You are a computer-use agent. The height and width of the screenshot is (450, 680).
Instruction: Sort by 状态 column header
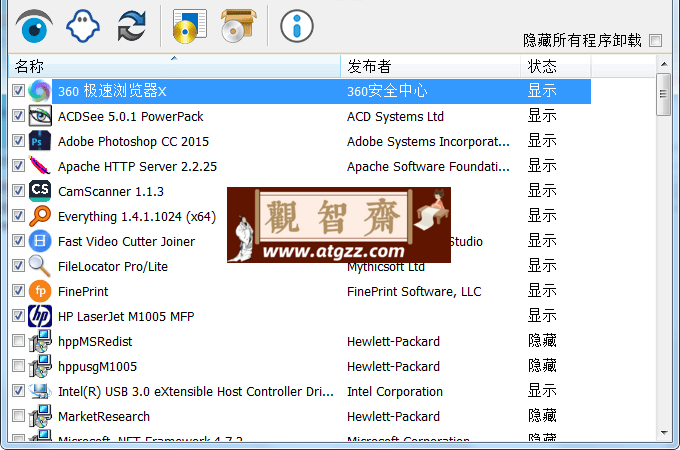[556, 66]
